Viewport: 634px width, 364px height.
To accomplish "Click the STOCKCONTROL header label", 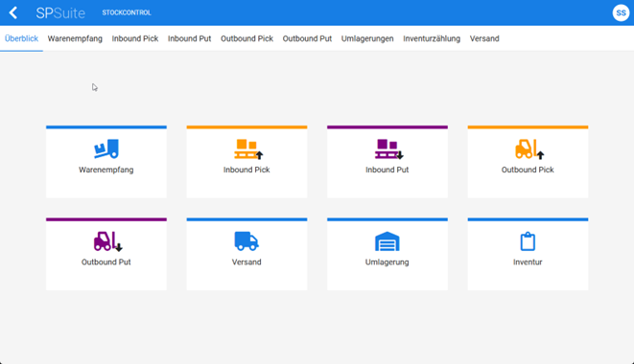I will click(x=127, y=12).
